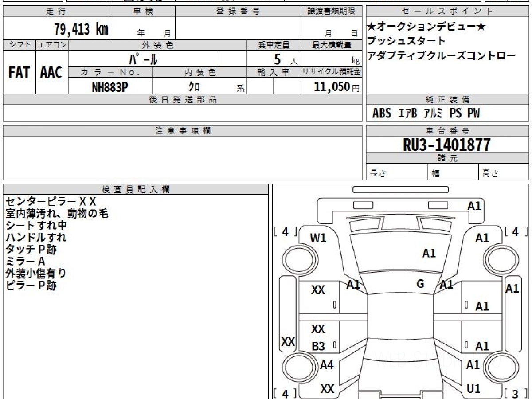Click the アダプティブクルーズコントロー line

point(442,55)
